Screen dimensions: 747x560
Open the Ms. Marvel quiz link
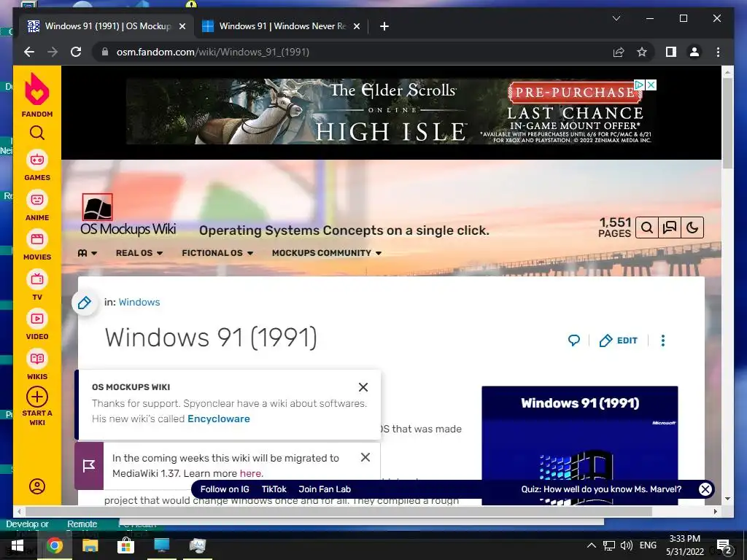click(x=601, y=489)
